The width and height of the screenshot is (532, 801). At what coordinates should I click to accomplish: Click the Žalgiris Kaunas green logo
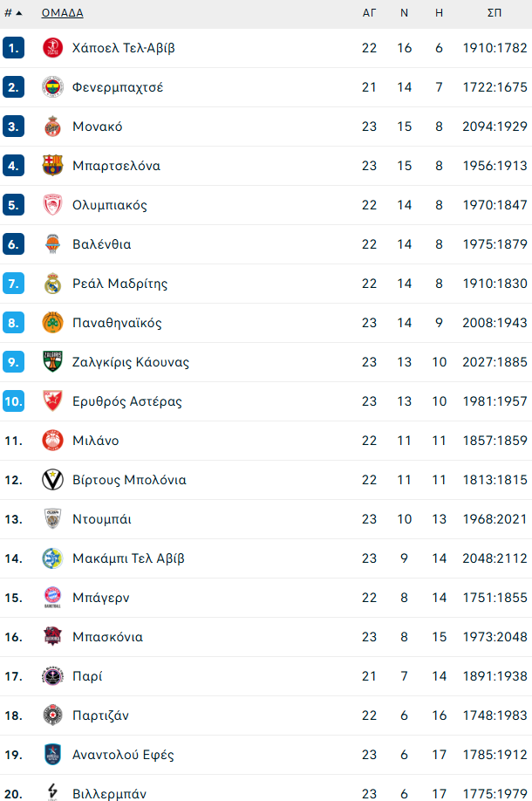click(52, 362)
